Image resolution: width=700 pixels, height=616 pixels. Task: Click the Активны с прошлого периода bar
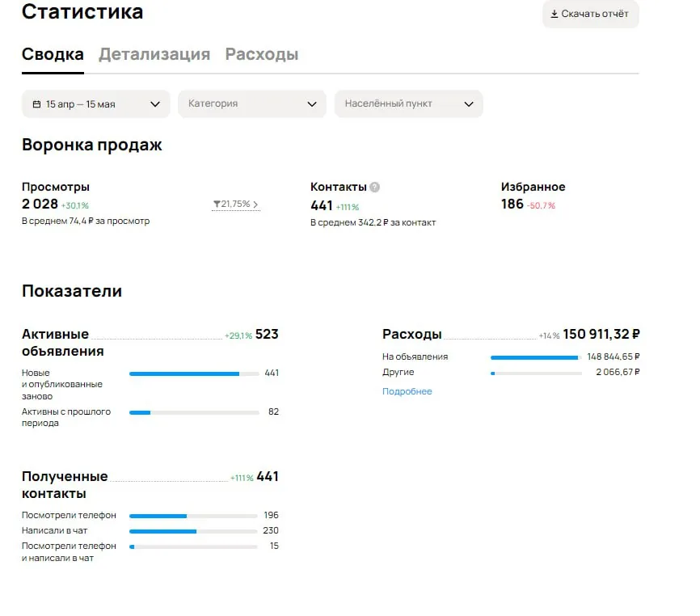click(x=194, y=412)
